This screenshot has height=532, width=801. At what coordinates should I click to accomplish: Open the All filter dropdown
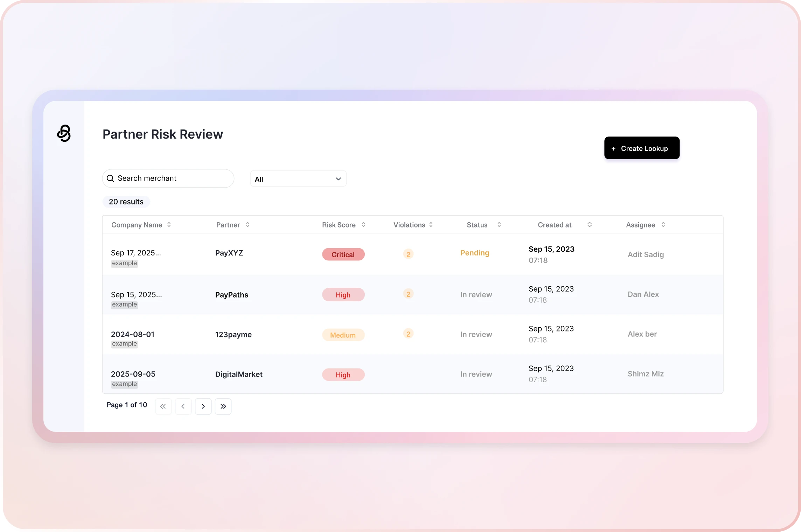[298, 179]
